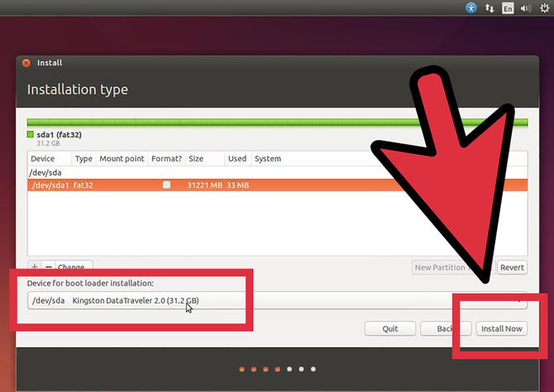
Task: Click the Quit button
Action: coord(390,328)
